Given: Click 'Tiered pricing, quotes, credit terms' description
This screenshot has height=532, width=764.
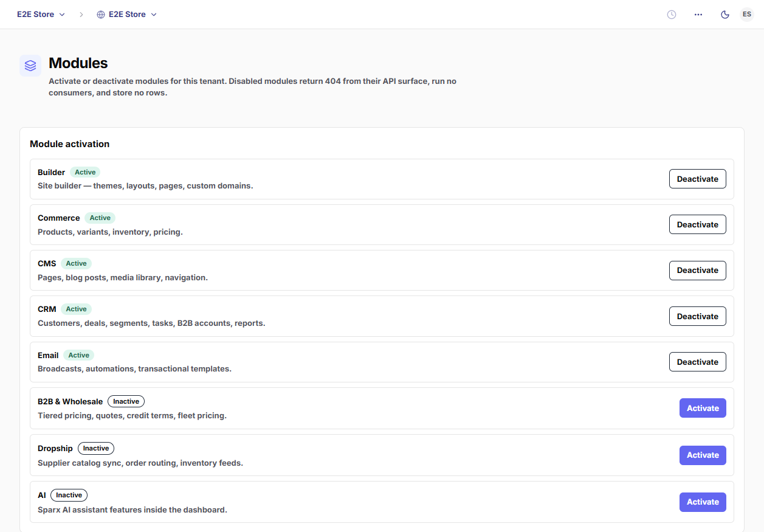Looking at the screenshot, I should (132, 416).
